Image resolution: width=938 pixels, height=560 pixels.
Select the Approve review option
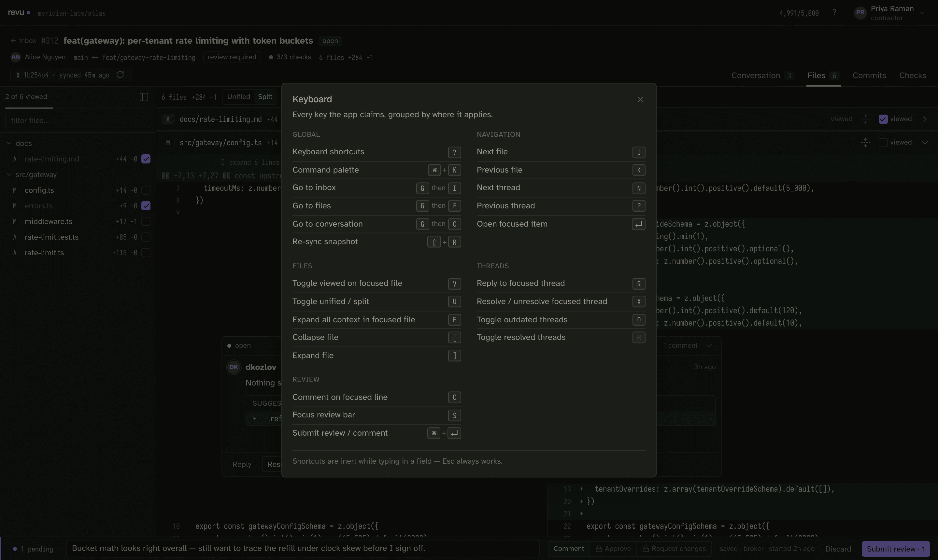coord(613,549)
